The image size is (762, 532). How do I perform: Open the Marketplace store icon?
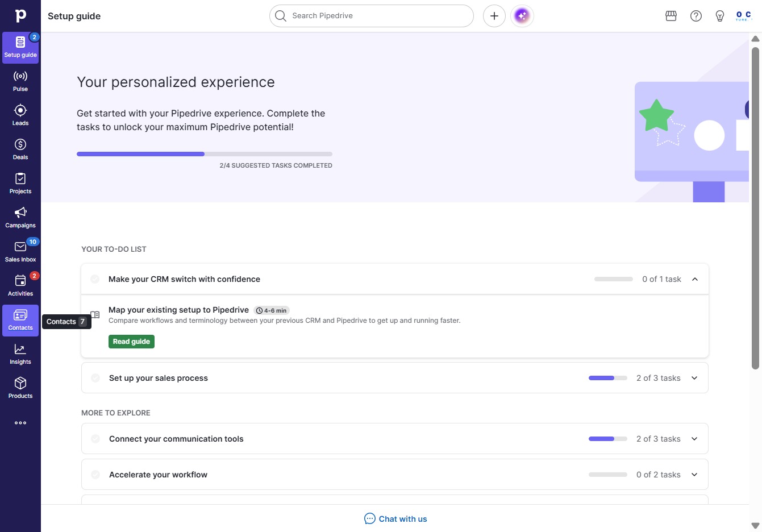click(671, 16)
